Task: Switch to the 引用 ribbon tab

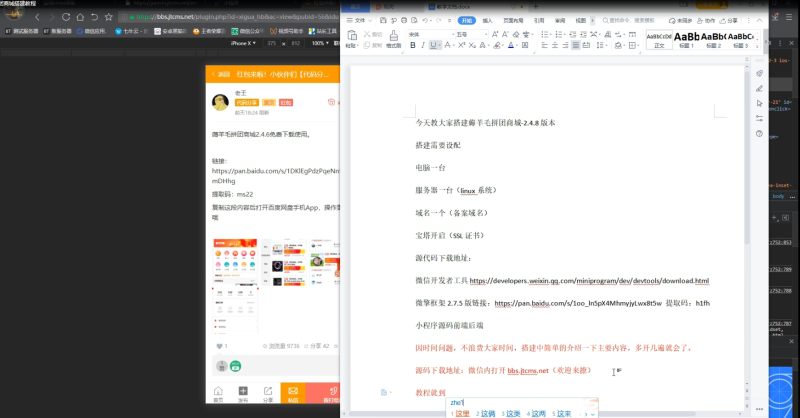Action: 539,20
